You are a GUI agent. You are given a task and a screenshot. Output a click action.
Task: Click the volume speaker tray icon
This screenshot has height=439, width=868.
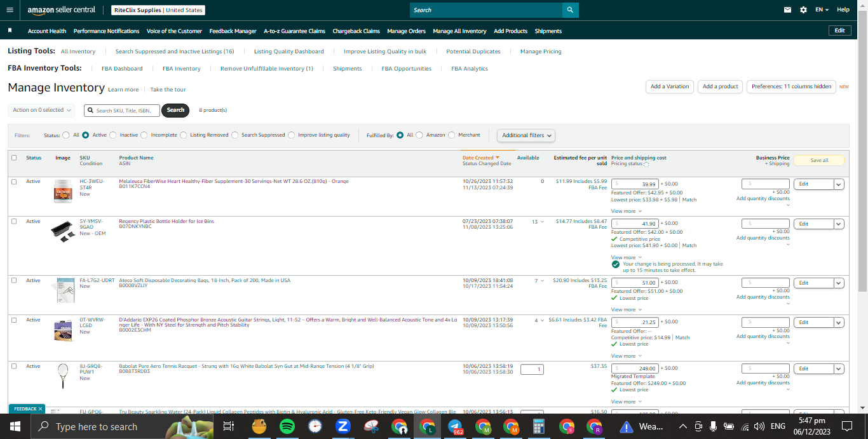759,426
